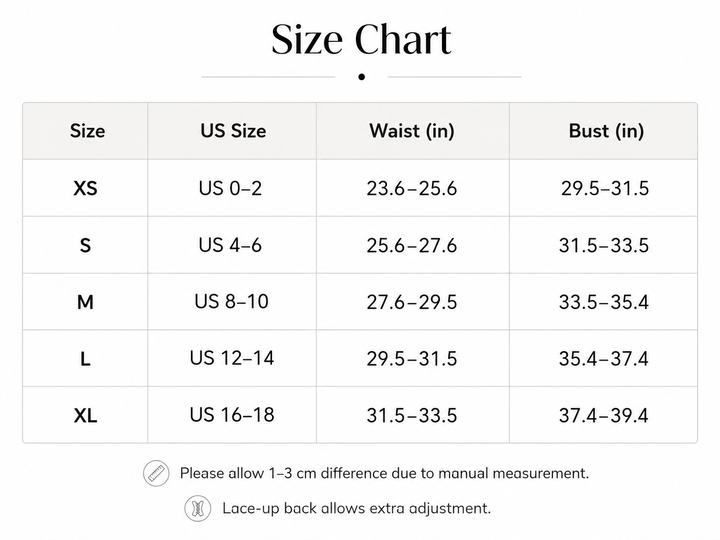This screenshot has width=720, height=540.
Task: Click waist value 25.6–27.6
Action: (412, 246)
